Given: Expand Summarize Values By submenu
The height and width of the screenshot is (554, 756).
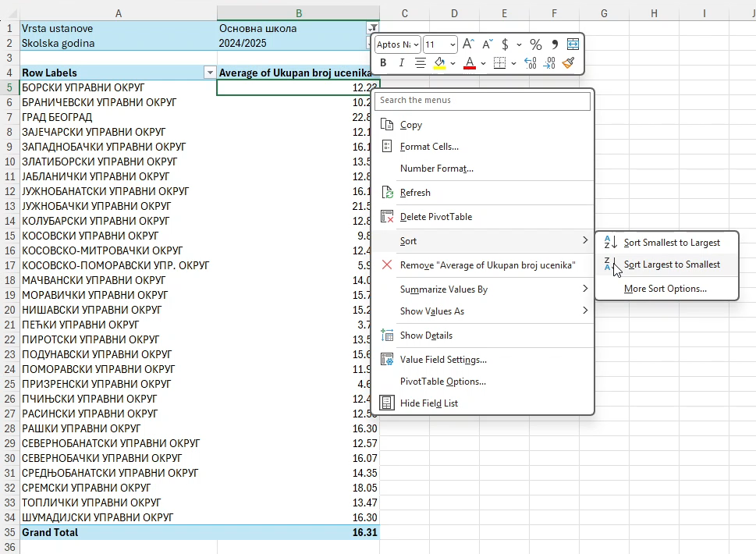Looking at the screenshot, I should 484,289.
